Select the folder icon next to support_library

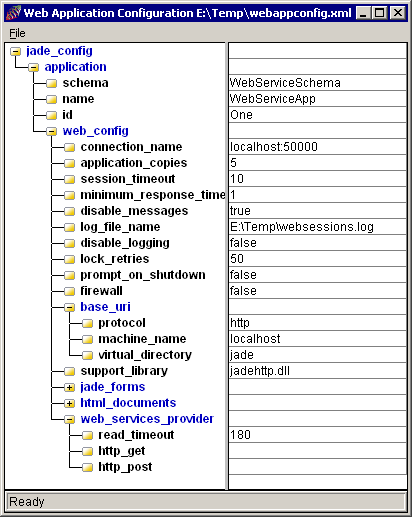[69, 371]
